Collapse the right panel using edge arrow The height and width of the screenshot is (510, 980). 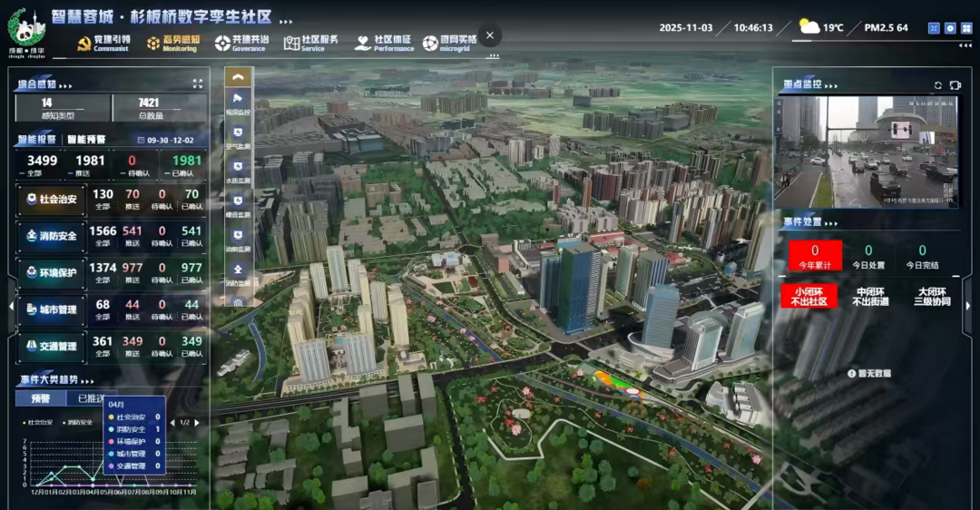pyautogui.click(x=968, y=307)
